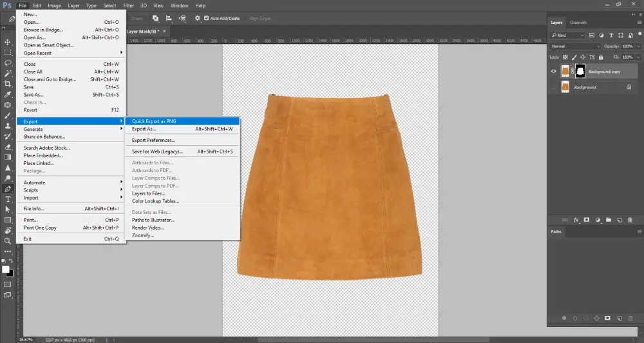
Task: Select the Clone Stamp tool
Action: [7, 126]
